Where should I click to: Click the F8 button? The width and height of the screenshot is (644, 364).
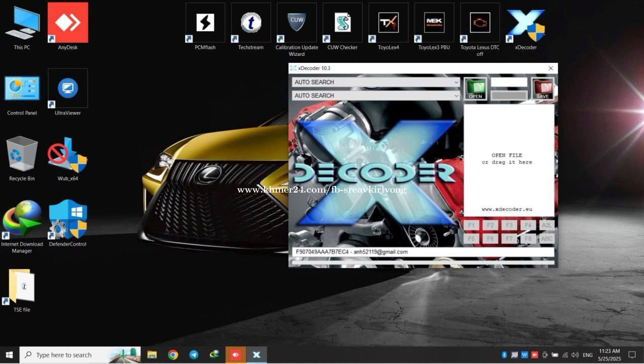tap(527, 239)
